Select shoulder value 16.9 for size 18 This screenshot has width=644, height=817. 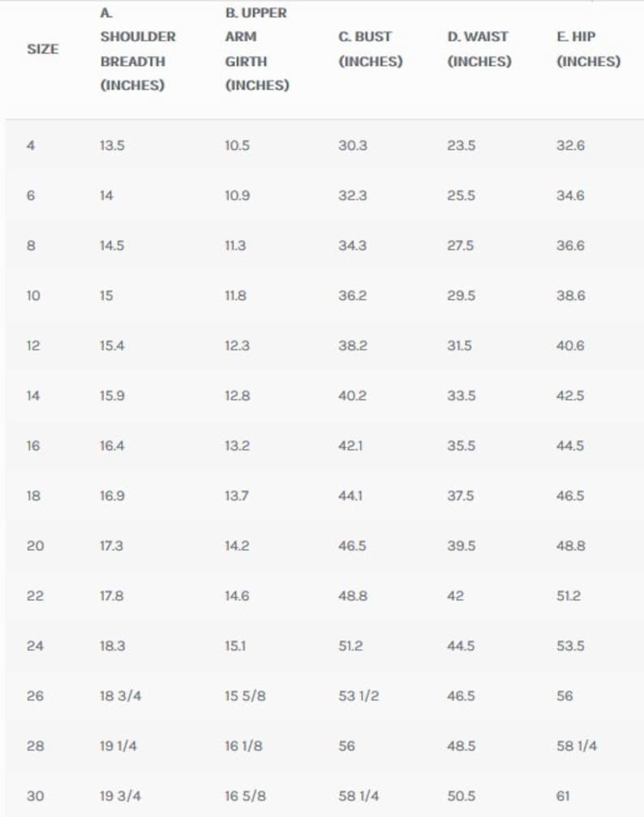112,496
